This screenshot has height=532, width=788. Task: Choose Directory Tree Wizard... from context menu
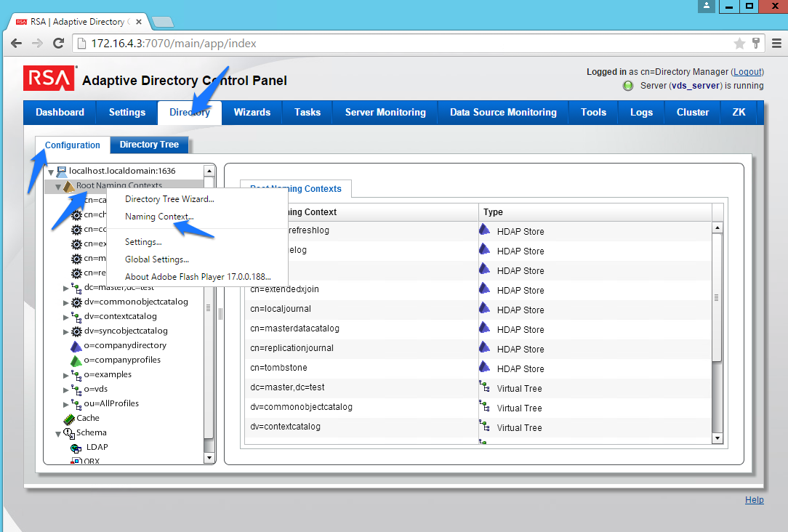point(197,199)
